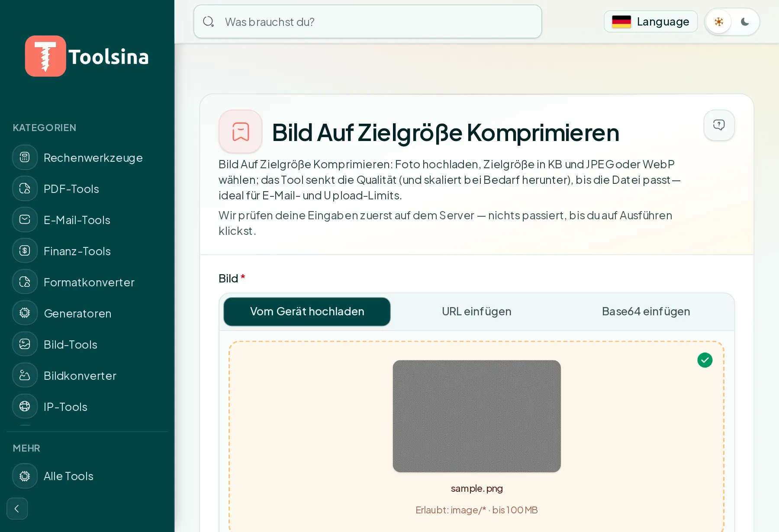Click the Toolsina logo icon
This screenshot has width=779, height=532.
45,56
